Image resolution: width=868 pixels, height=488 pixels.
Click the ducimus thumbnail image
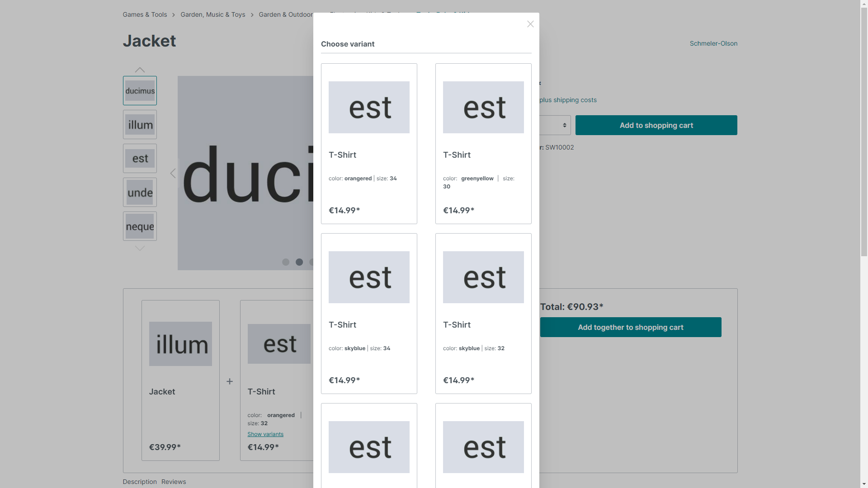point(140,90)
